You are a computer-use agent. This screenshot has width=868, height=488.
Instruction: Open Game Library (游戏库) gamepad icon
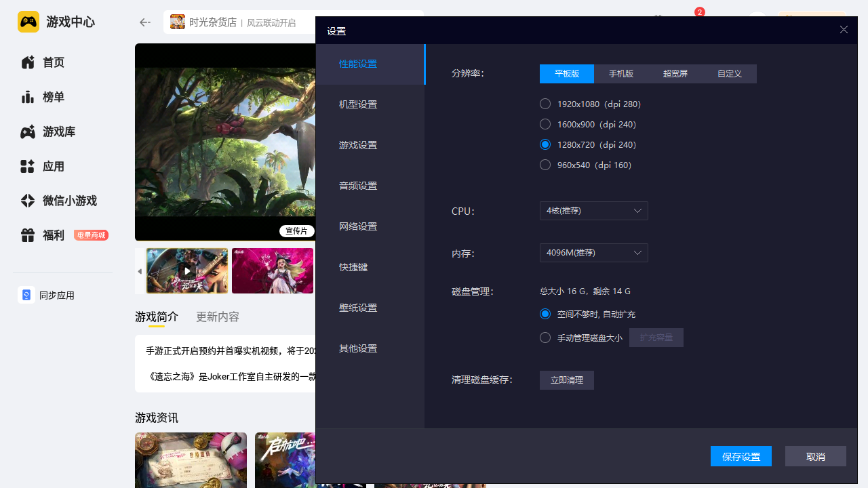pos(28,132)
